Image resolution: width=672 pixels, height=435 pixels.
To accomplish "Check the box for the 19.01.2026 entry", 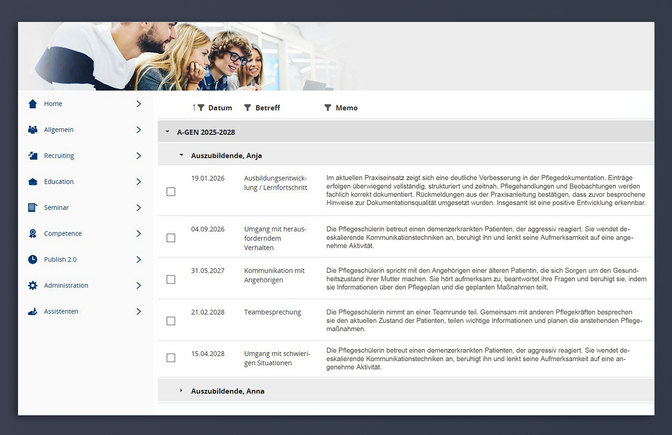I will click(x=171, y=191).
